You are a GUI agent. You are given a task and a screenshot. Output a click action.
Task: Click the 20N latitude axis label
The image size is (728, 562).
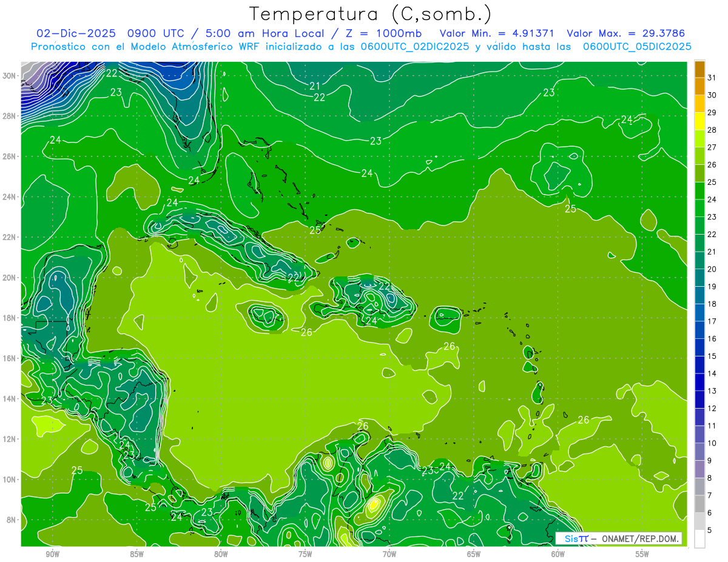10,278
